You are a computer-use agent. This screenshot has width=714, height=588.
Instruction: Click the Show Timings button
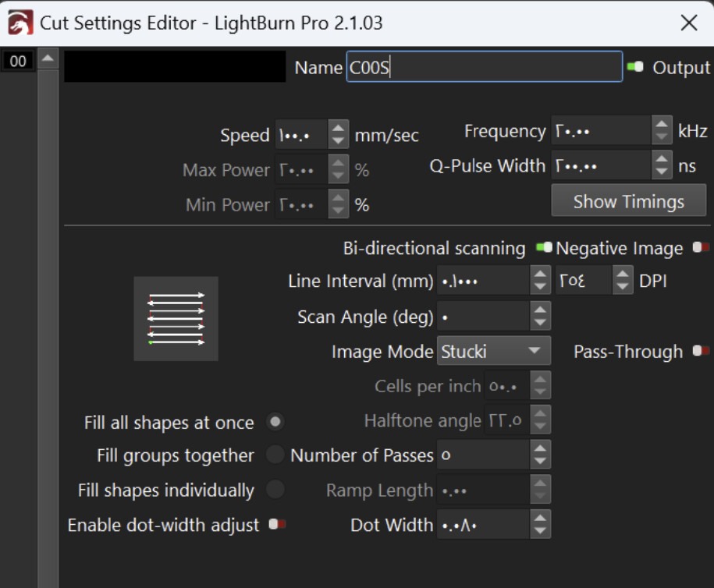(628, 200)
